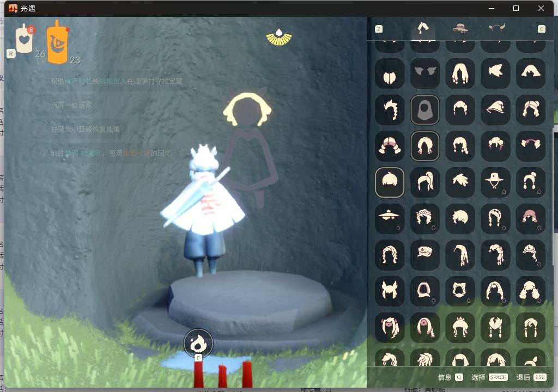The height and width of the screenshot is (392, 558).
Task: Select the cat-ear hood
Action: pyautogui.click(x=460, y=291)
